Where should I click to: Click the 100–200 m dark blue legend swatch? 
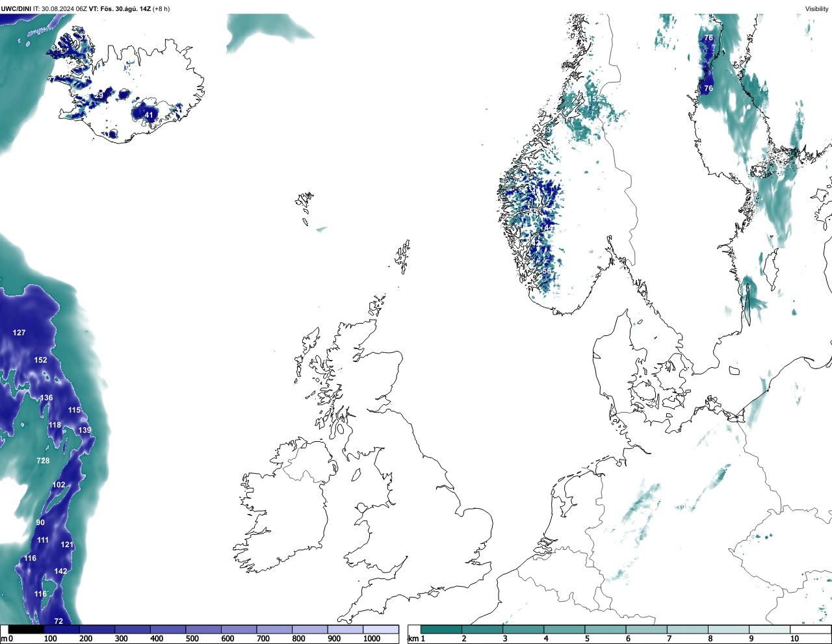point(62,629)
